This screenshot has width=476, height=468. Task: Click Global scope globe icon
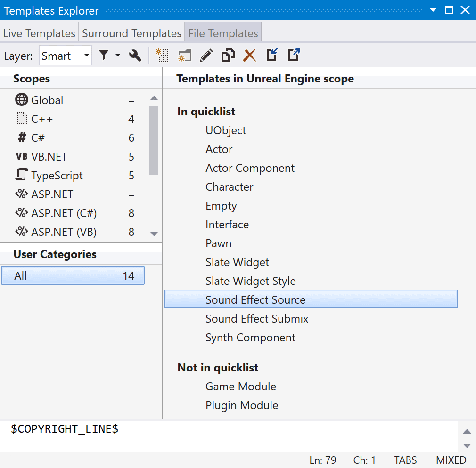22,100
